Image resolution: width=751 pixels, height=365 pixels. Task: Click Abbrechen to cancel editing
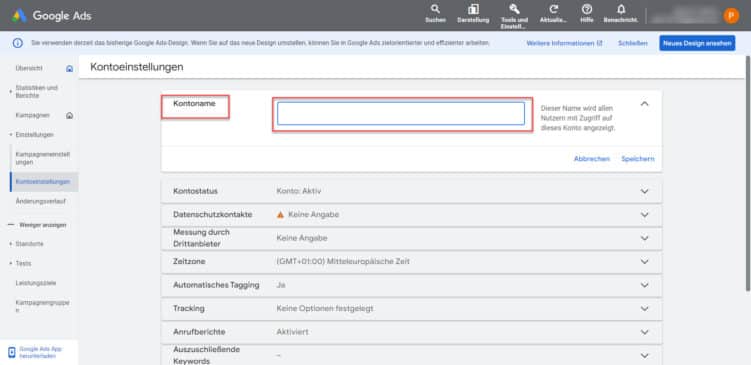592,159
